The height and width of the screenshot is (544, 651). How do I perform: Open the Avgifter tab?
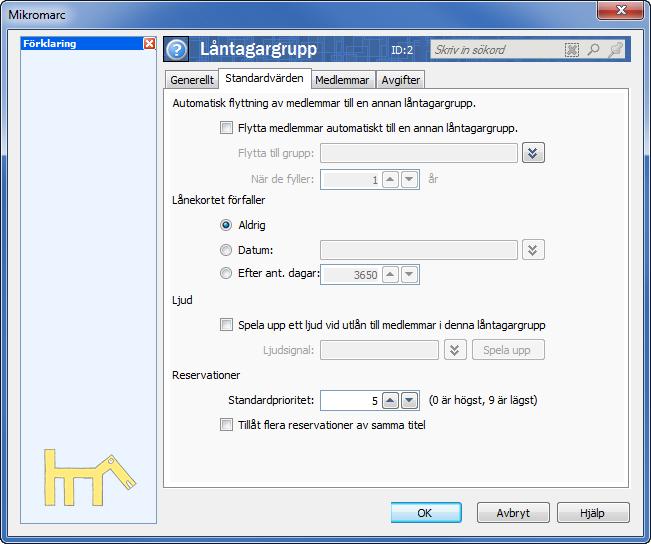[x=401, y=80]
